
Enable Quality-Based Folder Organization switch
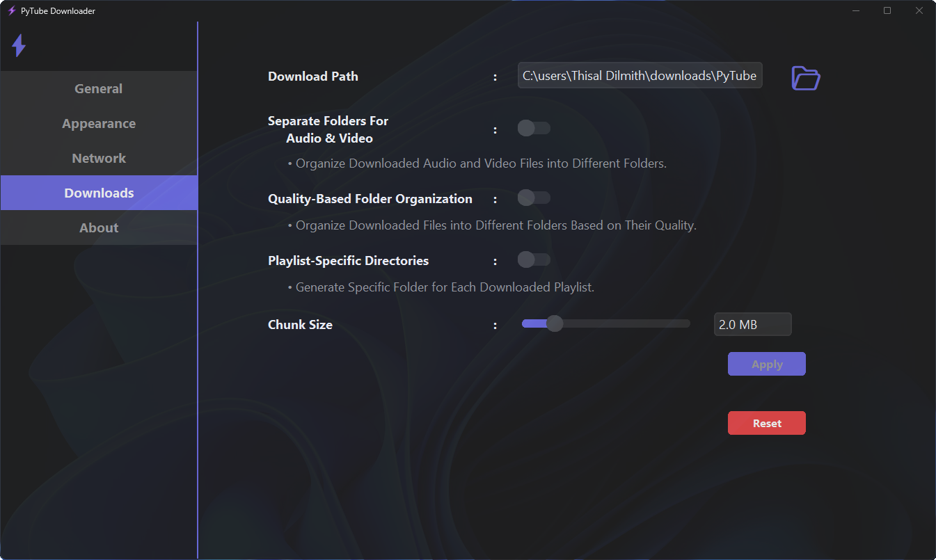tap(534, 198)
